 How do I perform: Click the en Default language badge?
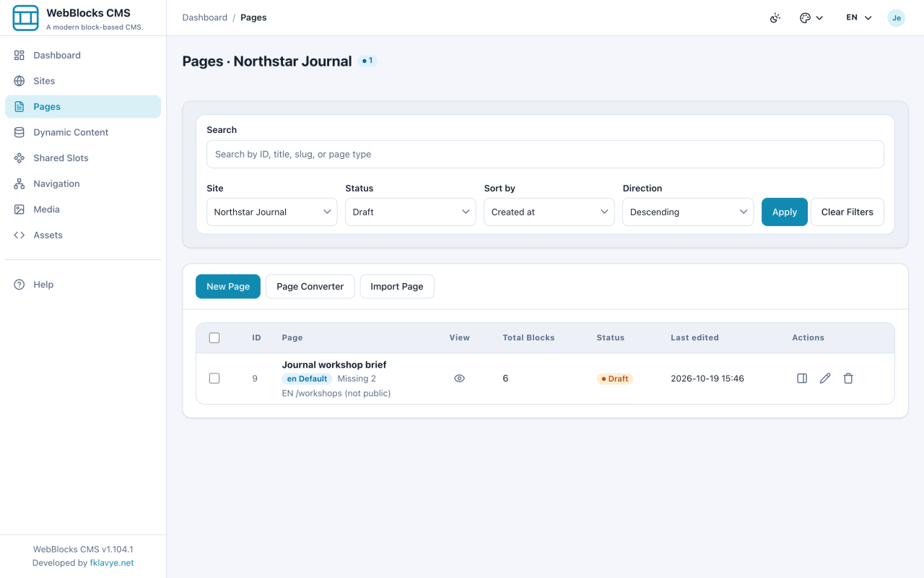[x=307, y=379]
